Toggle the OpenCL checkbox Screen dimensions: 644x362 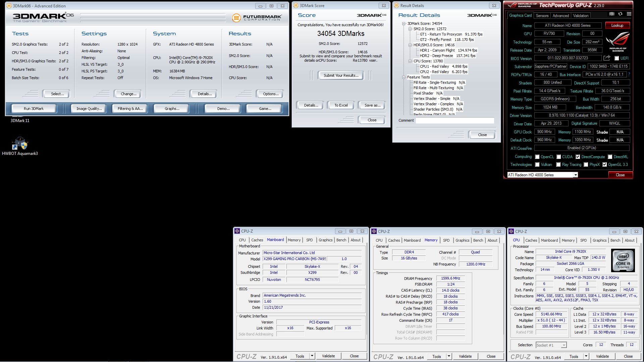click(537, 157)
